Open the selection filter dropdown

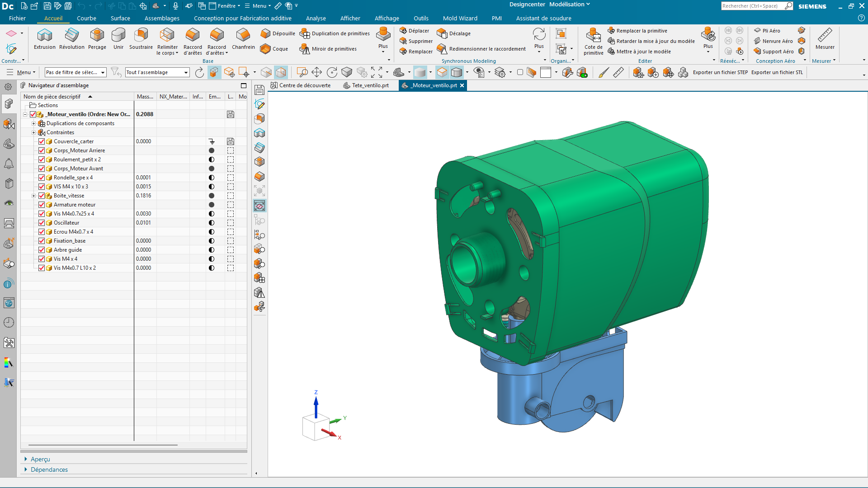coord(75,72)
